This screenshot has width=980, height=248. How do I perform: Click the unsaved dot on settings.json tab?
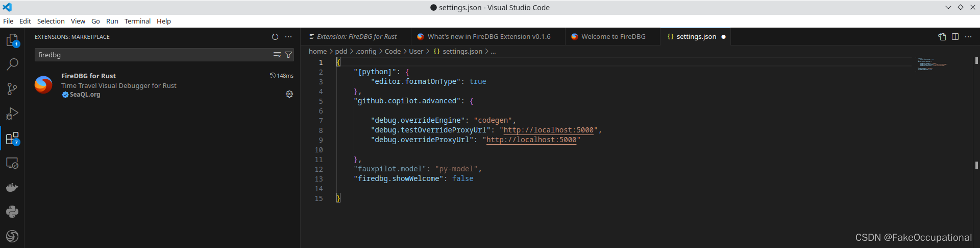point(723,37)
